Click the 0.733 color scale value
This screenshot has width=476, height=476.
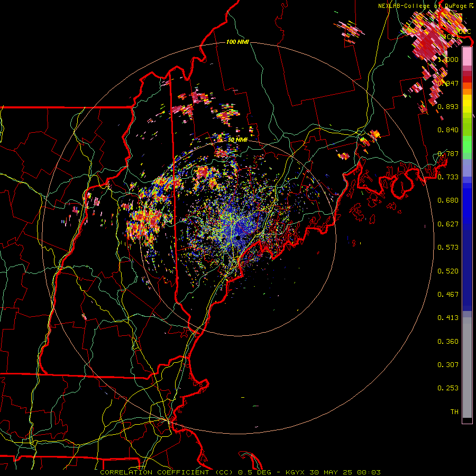(448, 177)
